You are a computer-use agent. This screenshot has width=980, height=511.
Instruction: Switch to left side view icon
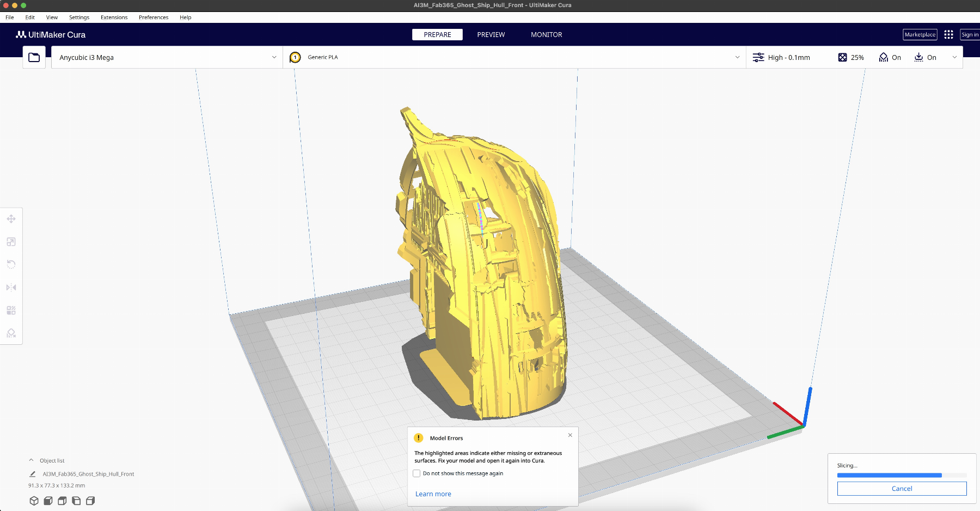click(76, 501)
